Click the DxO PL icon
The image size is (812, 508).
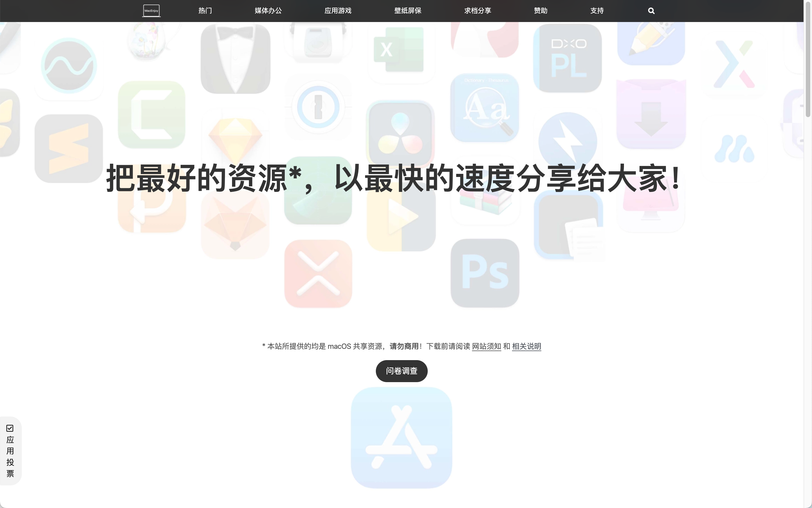pos(567,58)
